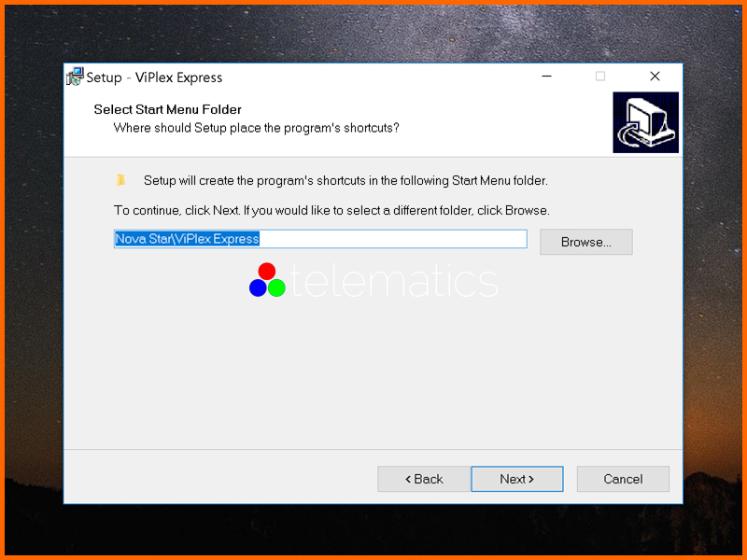Select the Start Menu folder path field
Image resolution: width=747 pixels, height=560 pixels.
pyautogui.click(x=320, y=239)
